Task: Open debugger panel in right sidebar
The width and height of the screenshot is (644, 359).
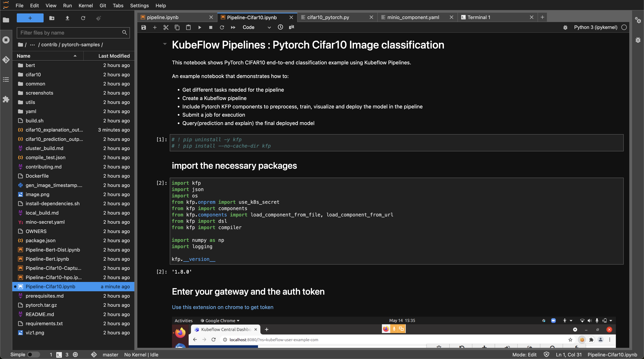Action: (638, 40)
